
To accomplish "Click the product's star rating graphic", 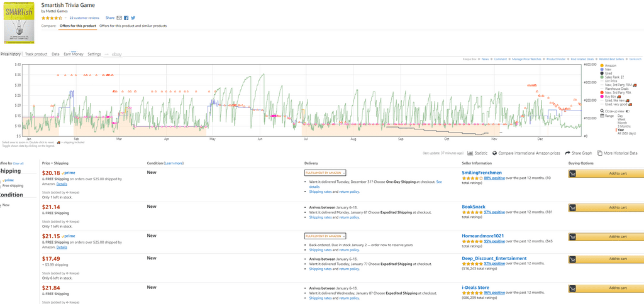I will point(52,18).
